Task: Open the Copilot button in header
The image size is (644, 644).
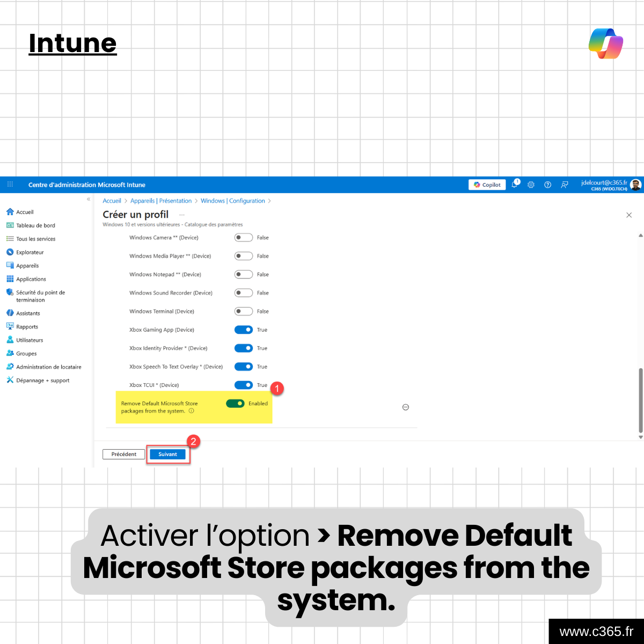Action: coord(487,185)
